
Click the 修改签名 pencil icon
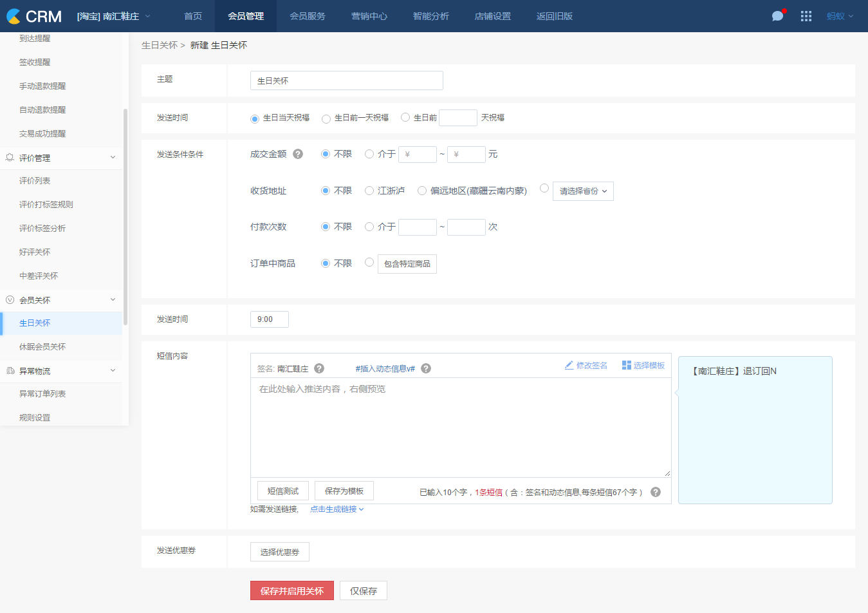tap(569, 365)
